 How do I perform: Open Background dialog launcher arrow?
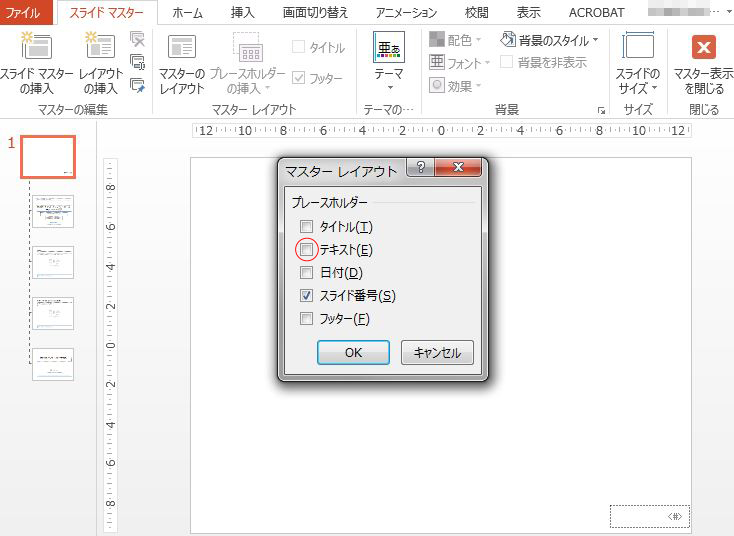tap(601, 110)
